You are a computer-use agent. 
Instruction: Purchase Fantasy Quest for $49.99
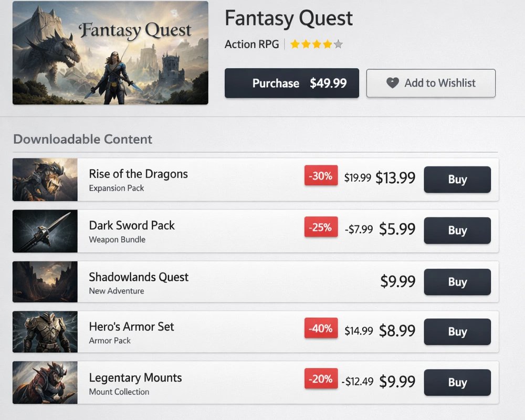(x=291, y=83)
